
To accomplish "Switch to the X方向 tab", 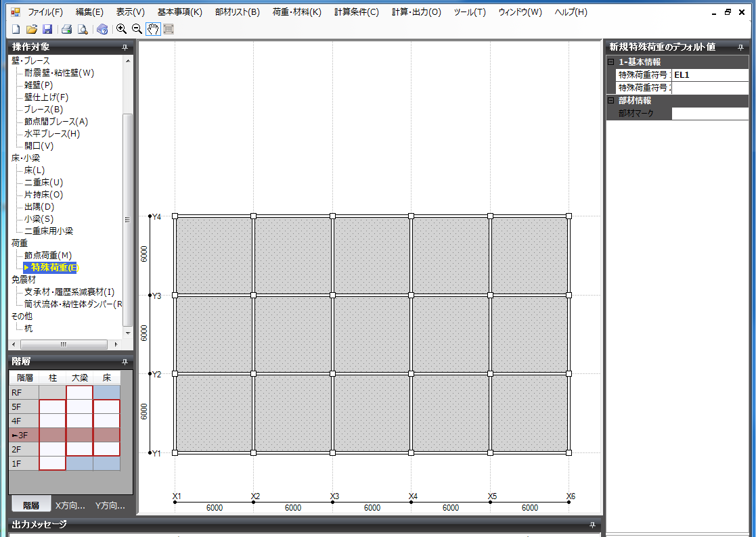I will coord(70,505).
